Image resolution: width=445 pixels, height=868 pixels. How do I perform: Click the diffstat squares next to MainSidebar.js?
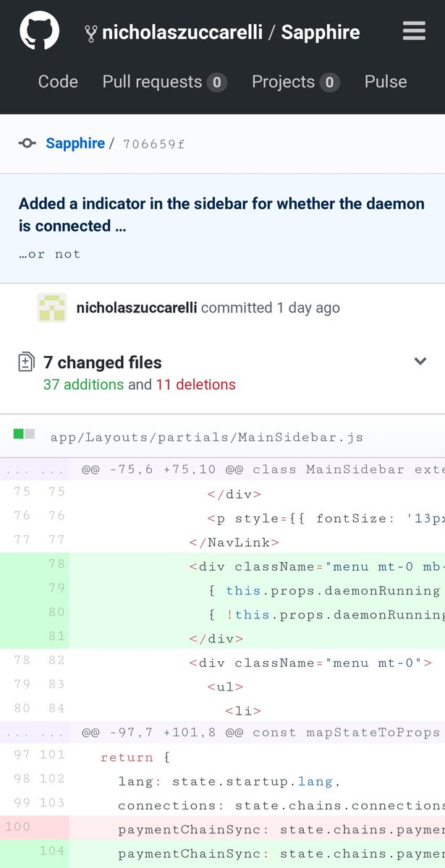click(24, 434)
